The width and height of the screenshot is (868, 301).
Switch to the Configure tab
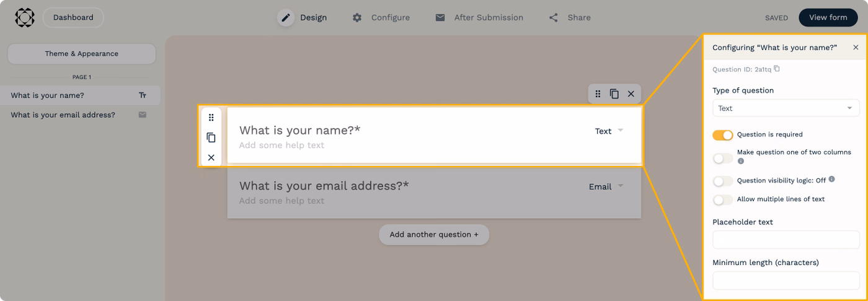coord(381,17)
